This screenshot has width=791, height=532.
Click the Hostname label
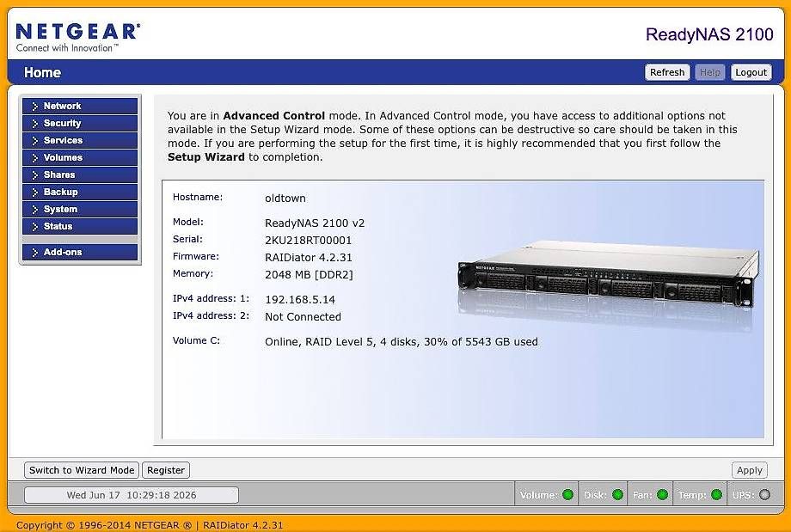click(197, 197)
